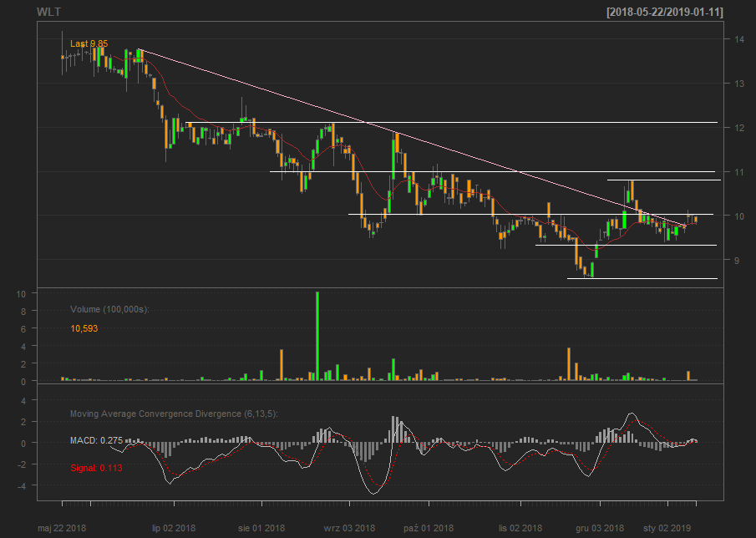Click the 'Last 9.85' price label
The height and width of the screenshot is (538, 756).
tap(89, 44)
